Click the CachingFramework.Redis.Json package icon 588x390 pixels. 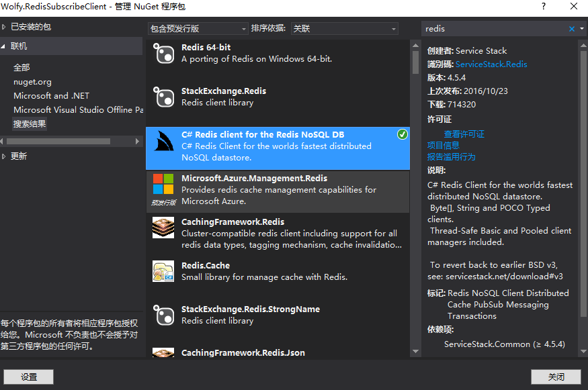pyautogui.click(x=163, y=352)
